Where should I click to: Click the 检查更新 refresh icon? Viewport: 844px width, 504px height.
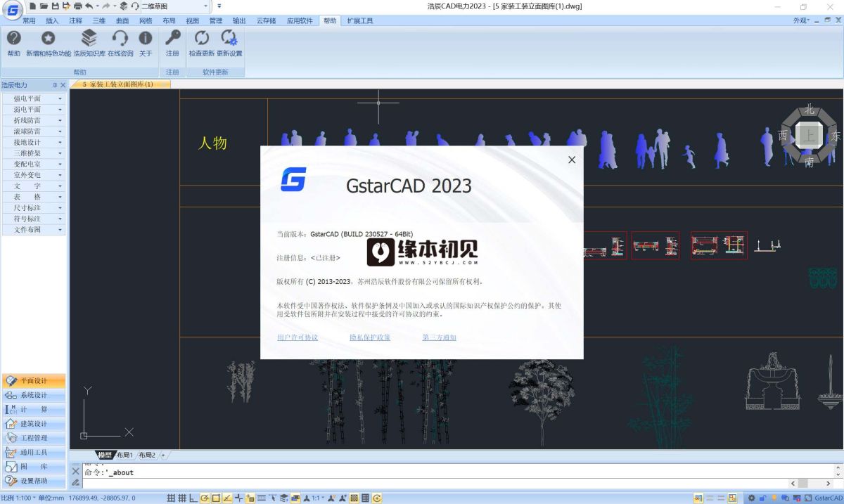202,38
